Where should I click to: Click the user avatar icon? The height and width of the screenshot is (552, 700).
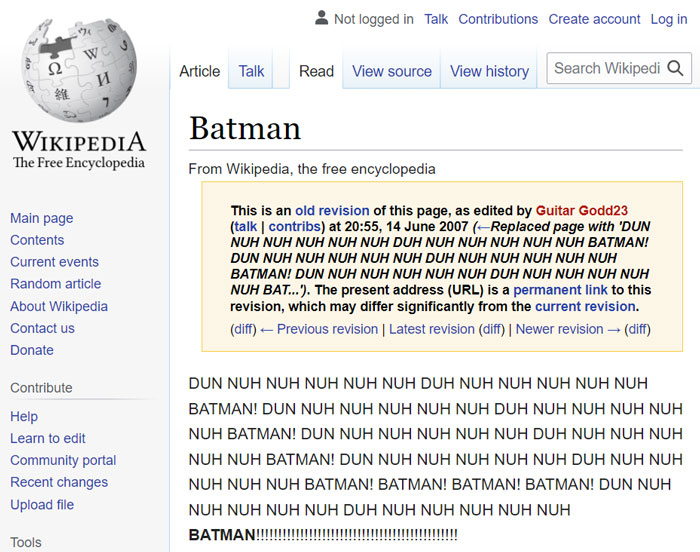(321, 18)
